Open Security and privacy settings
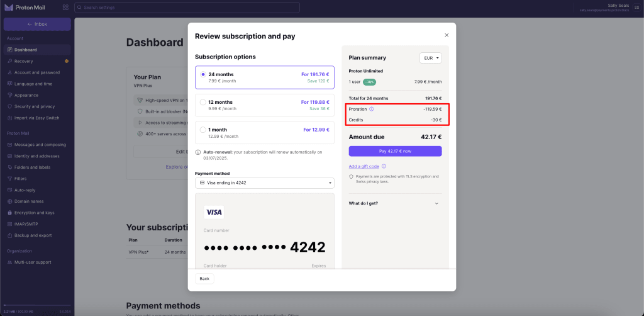Screen dimensions: 644x316 37,106
